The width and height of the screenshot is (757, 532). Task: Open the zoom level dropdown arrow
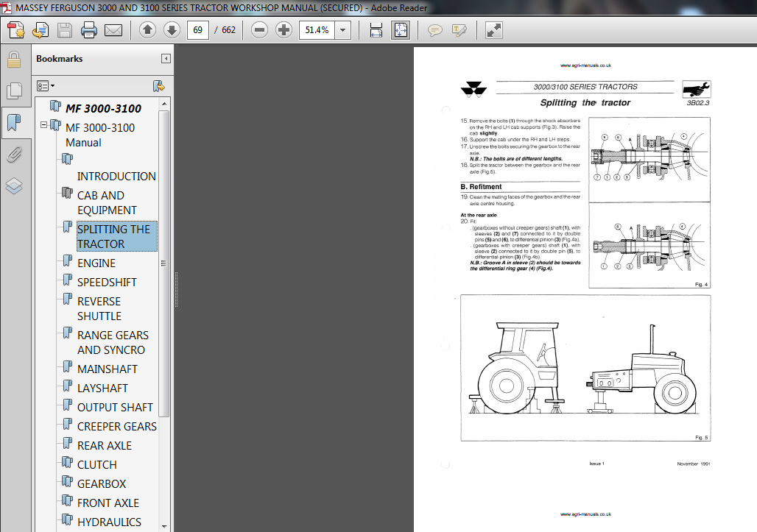tap(342, 30)
